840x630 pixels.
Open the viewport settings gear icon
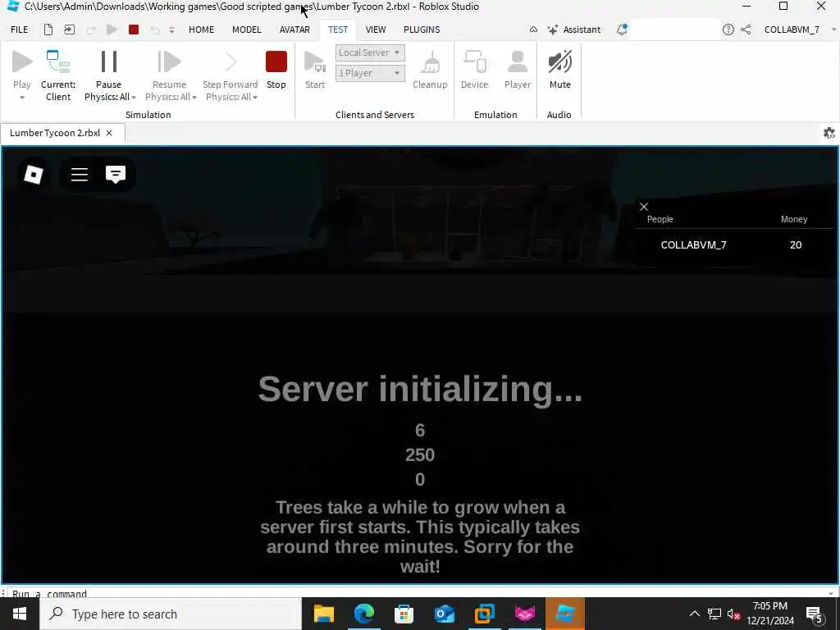829,133
